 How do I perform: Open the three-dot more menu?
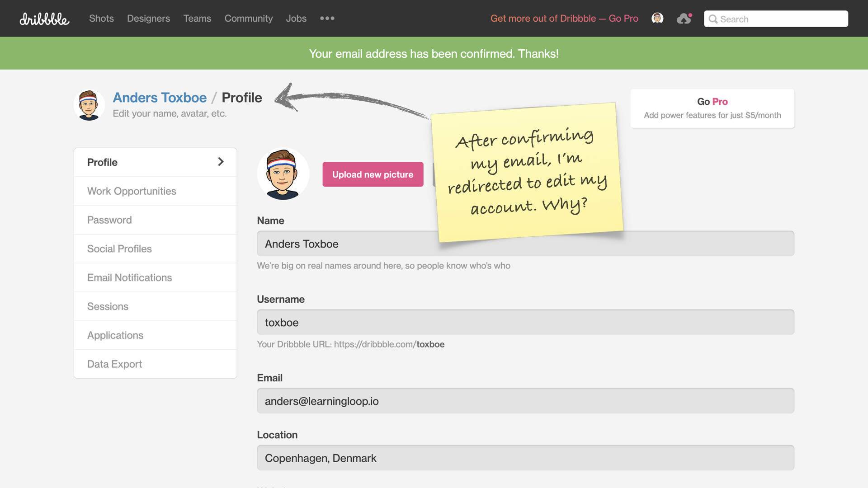click(327, 19)
